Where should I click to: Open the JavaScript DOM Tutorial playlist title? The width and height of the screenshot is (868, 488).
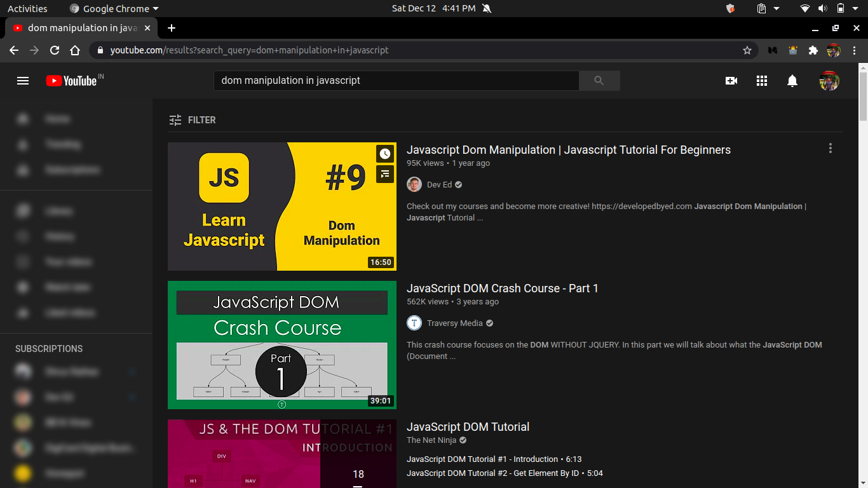(468, 427)
